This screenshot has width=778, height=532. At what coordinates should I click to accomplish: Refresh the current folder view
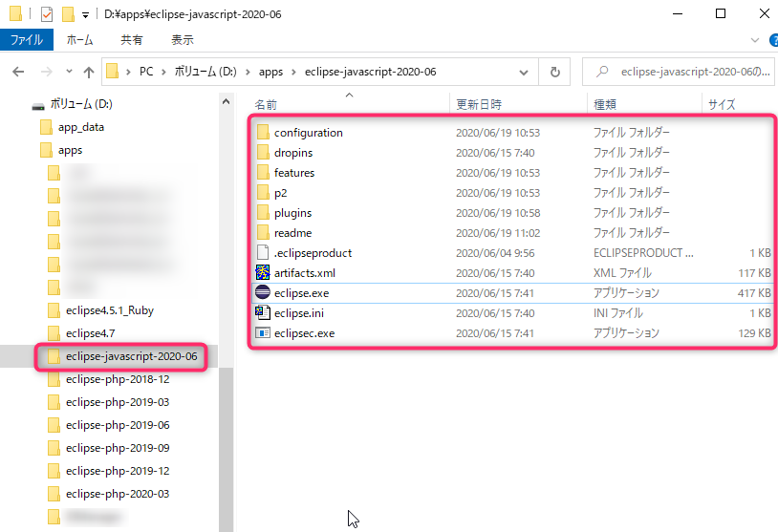[x=554, y=73]
